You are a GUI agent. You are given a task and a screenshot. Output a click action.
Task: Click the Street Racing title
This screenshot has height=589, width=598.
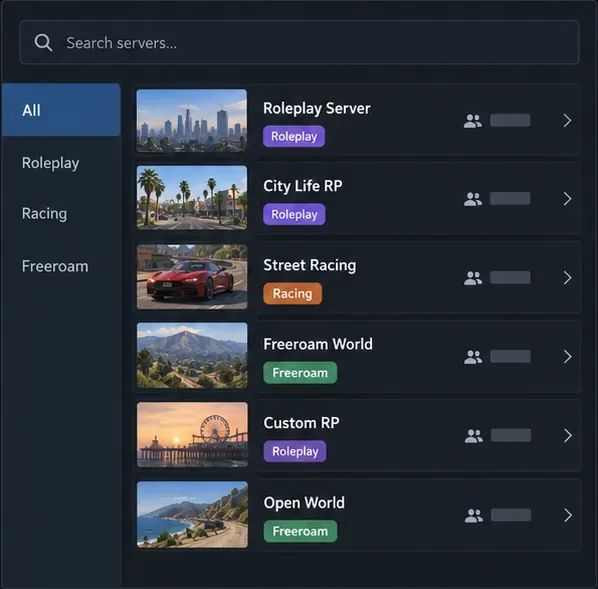[310, 266]
